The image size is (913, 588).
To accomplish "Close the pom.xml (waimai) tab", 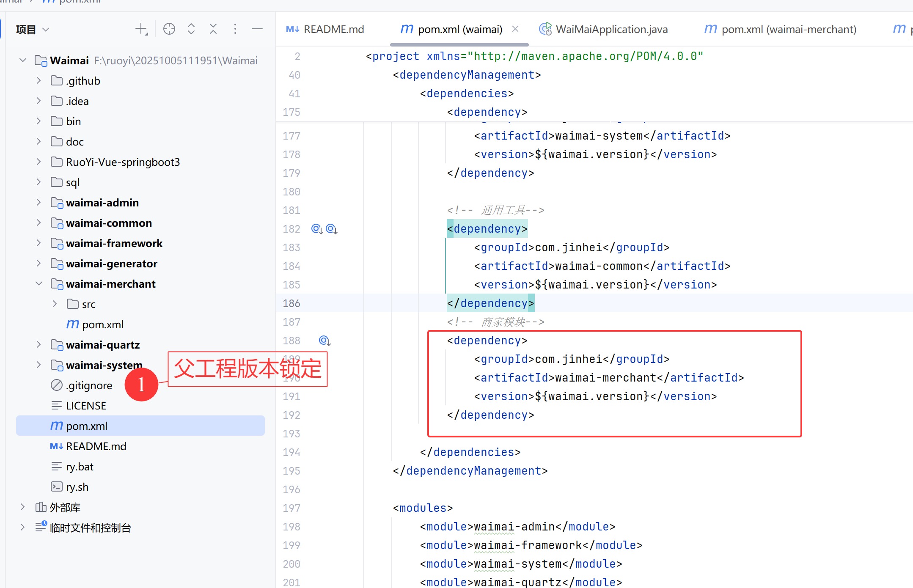I will pos(515,29).
